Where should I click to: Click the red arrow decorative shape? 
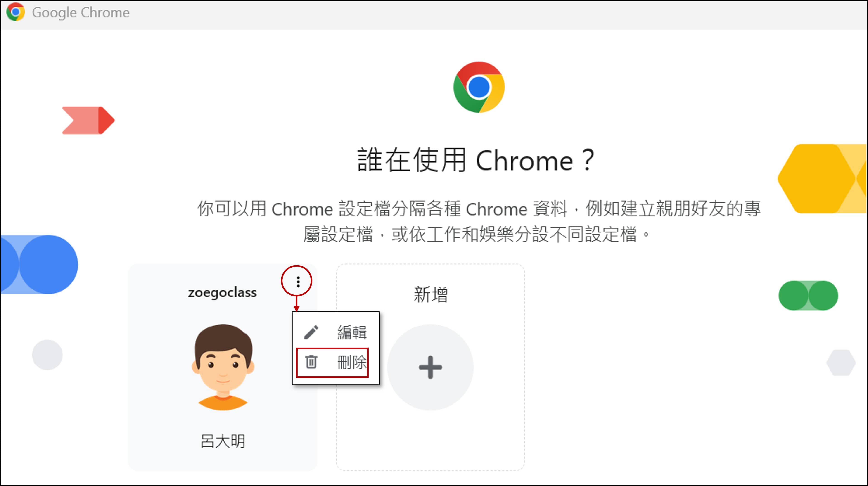(x=89, y=120)
